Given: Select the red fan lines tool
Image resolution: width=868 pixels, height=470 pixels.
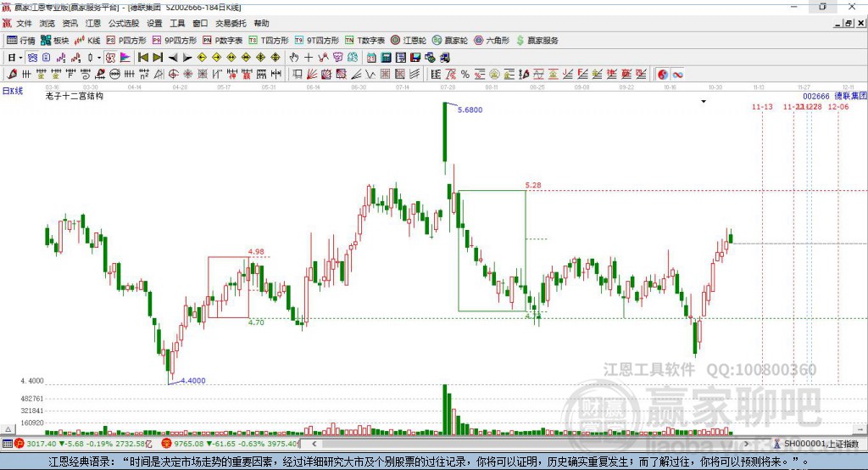Looking at the screenshot, I should pyautogui.click(x=312, y=74).
